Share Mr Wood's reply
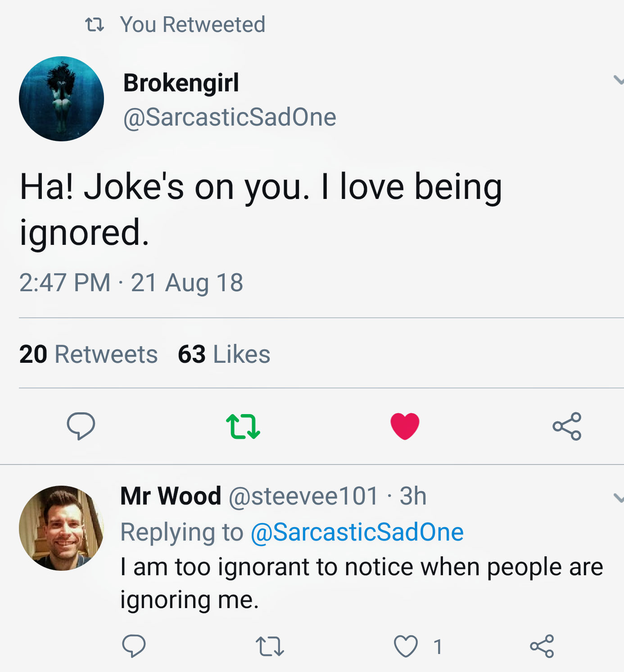The height and width of the screenshot is (672, 624). point(542,646)
